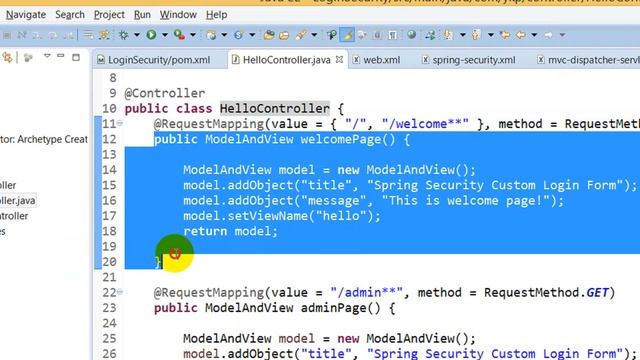Screen dimensions: 640x360
Task: Open the Run icon dropdown arrow
Action: 164,35
